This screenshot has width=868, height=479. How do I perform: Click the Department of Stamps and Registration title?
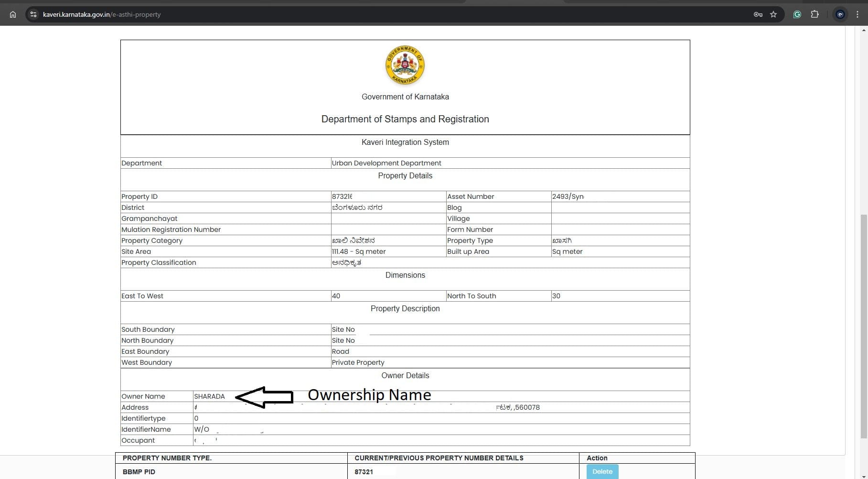point(405,119)
